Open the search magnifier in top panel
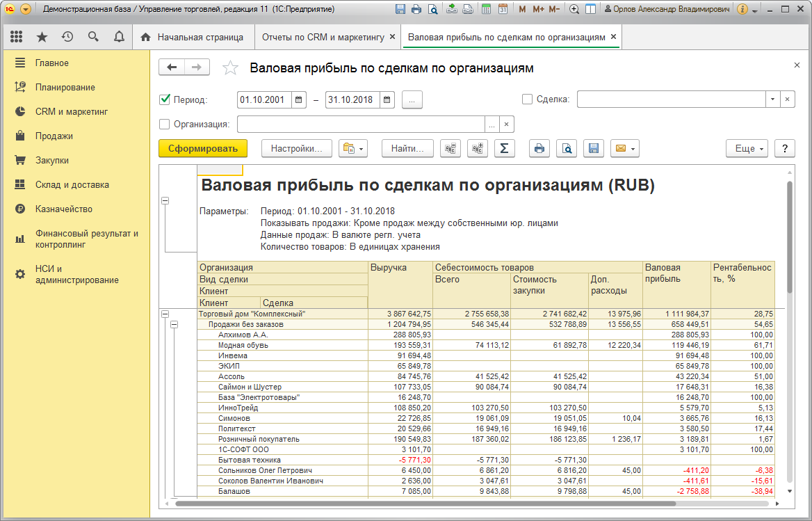 [x=93, y=37]
